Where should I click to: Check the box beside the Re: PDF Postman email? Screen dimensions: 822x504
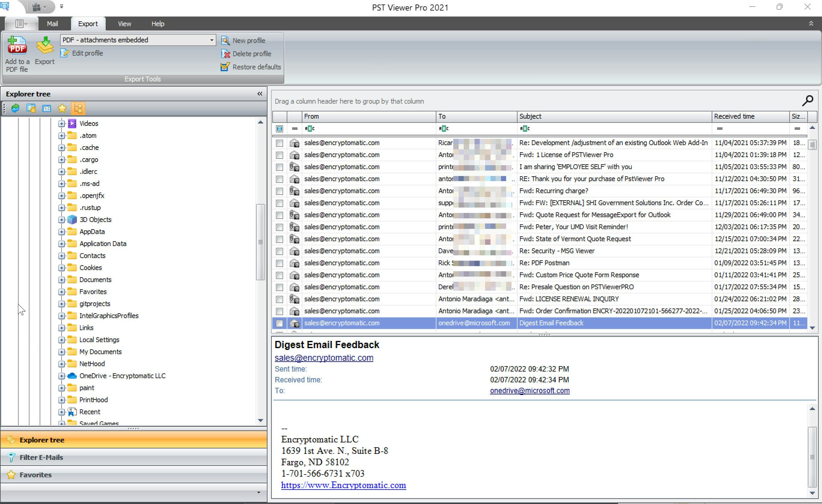(280, 263)
